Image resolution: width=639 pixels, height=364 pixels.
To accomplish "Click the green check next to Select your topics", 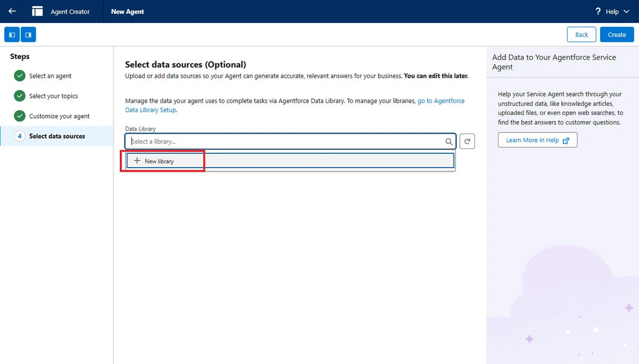I will tap(20, 96).
